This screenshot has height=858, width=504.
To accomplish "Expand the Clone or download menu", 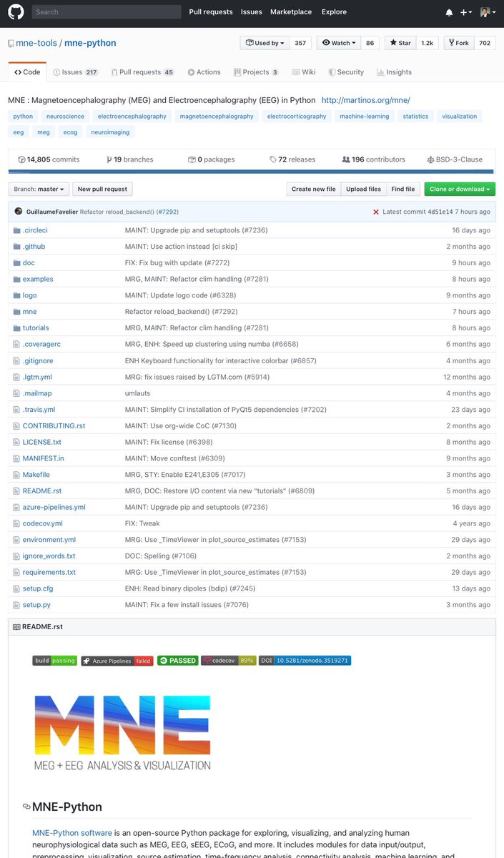I will 460,189.
